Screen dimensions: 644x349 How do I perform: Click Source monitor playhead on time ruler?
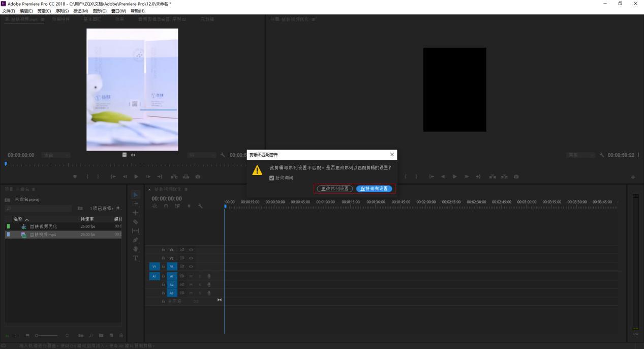click(6, 164)
